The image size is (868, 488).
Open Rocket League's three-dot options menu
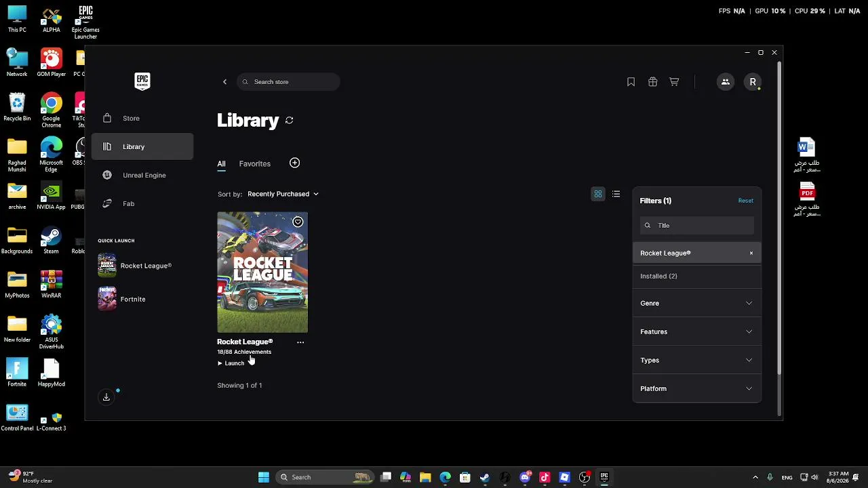(x=300, y=342)
